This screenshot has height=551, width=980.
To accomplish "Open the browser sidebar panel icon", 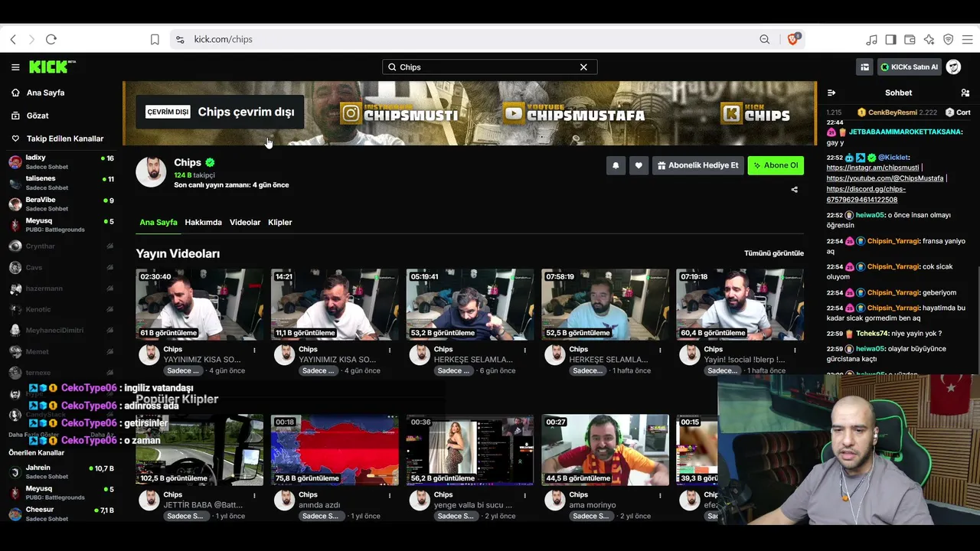I will [890, 39].
